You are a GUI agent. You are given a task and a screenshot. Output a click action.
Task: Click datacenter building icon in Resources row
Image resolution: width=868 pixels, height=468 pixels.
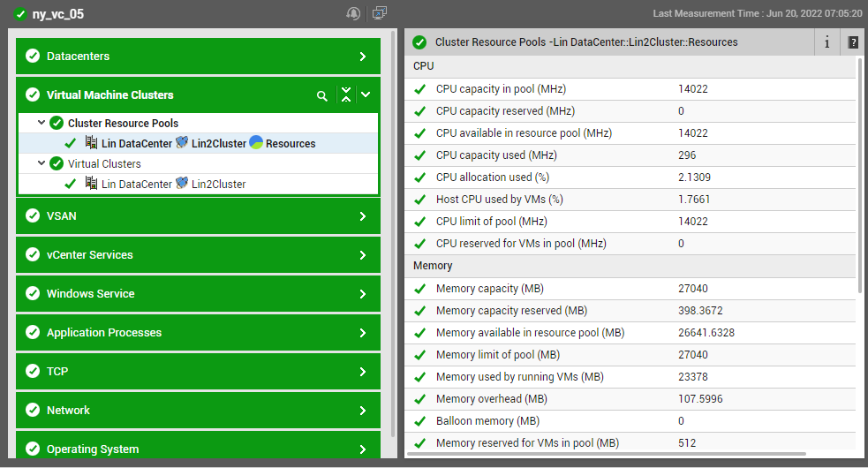click(x=91, y=142)
